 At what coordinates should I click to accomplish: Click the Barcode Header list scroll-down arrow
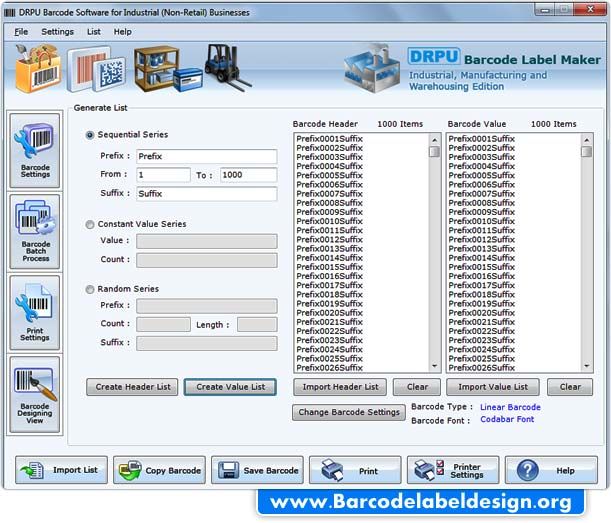click(434, 366)
